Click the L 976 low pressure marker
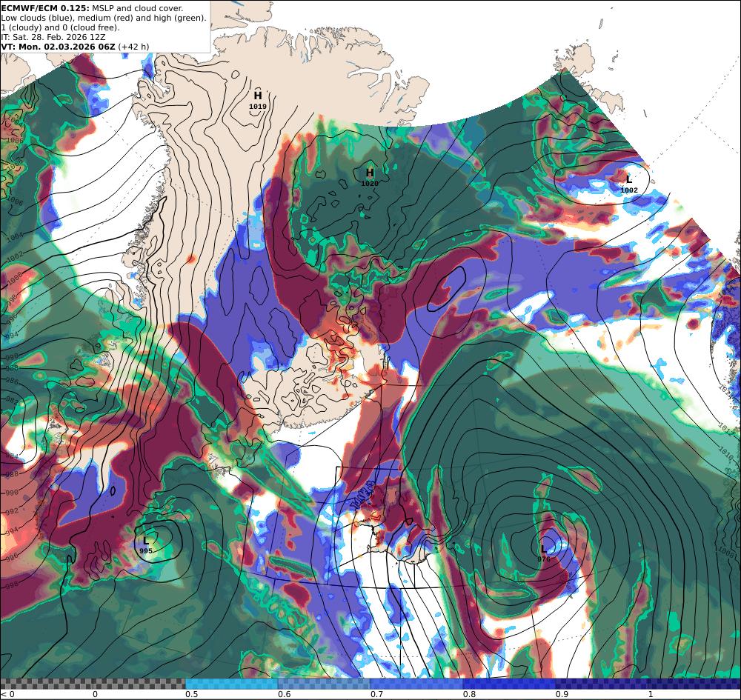Viewport: 741px width, 700px height. tap(544, 553)
